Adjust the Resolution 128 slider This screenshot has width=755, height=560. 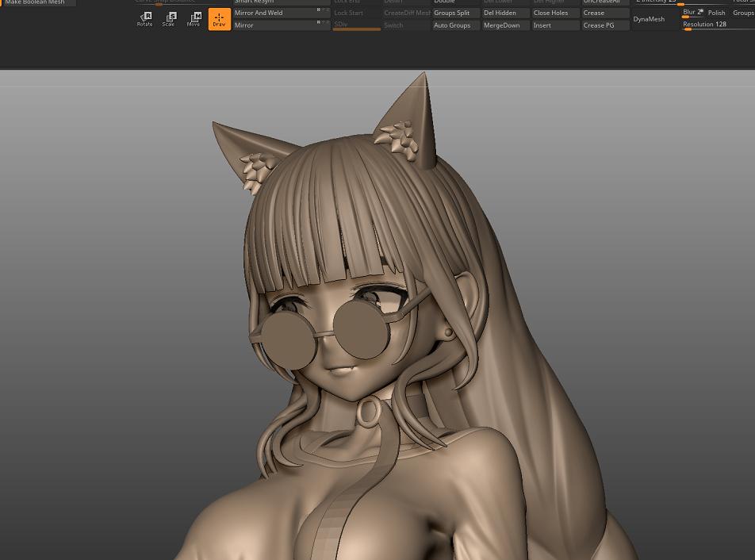coord(718,25)
